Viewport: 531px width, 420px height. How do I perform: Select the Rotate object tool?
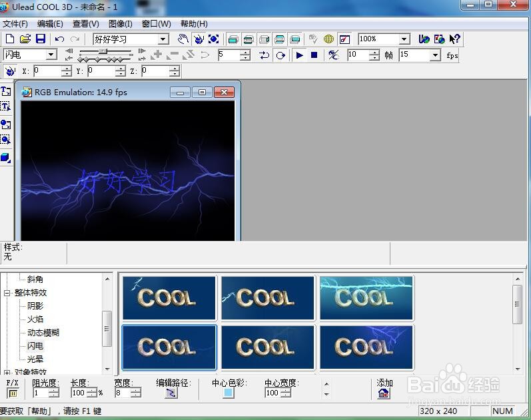coord(199,39)
